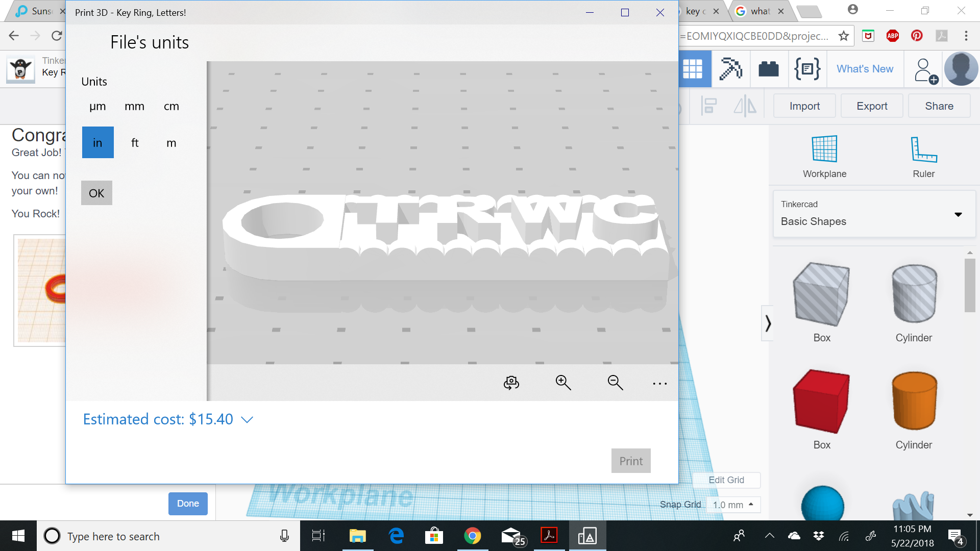
Task: Click the Export button
Action: tap(872, 106)
